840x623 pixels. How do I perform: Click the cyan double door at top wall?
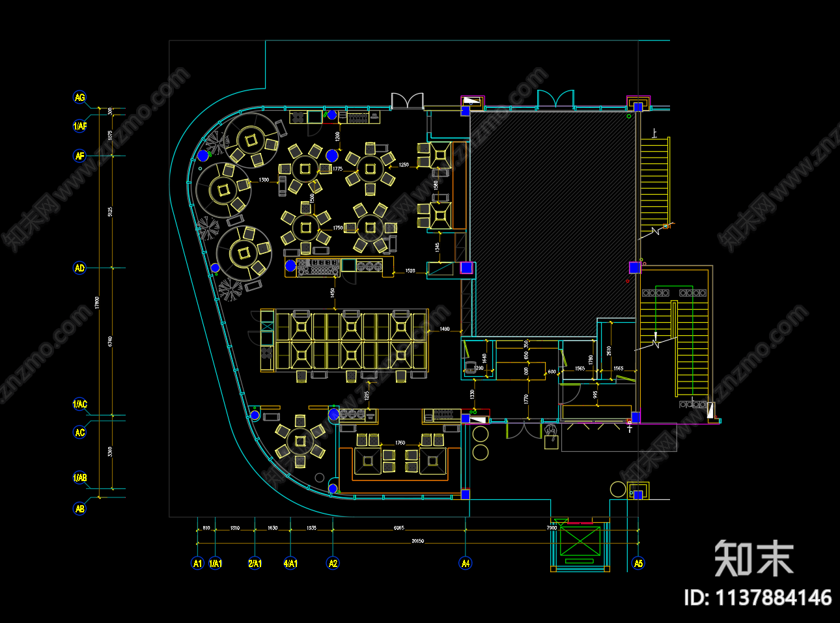[x=555, y=99]
